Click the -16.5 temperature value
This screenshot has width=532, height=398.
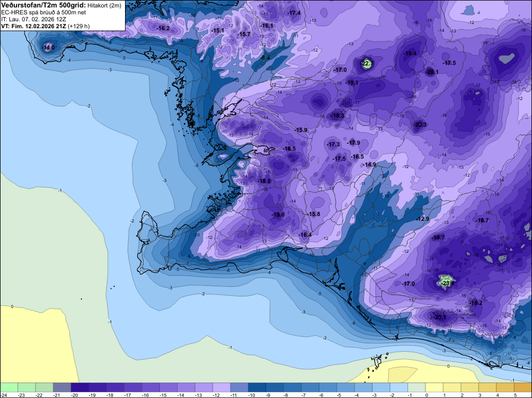coord(358,156)
